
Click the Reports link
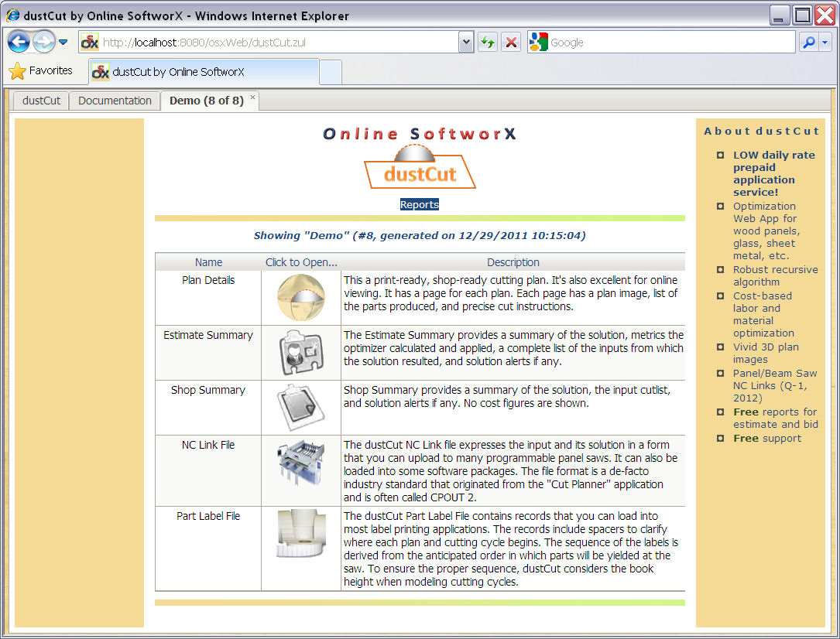(420, 204)
